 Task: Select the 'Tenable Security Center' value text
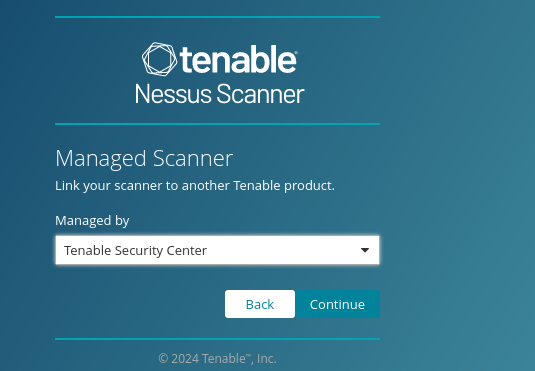coord(135,251)
